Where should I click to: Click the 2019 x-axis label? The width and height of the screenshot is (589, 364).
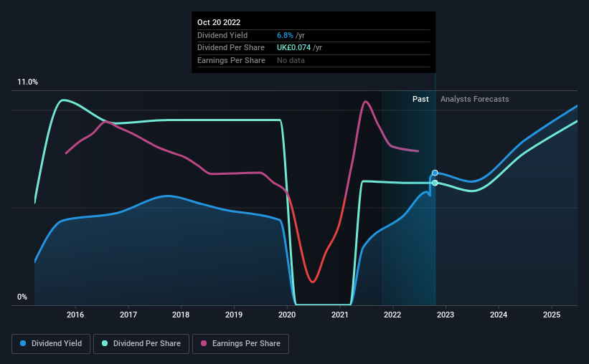[234, 315]
